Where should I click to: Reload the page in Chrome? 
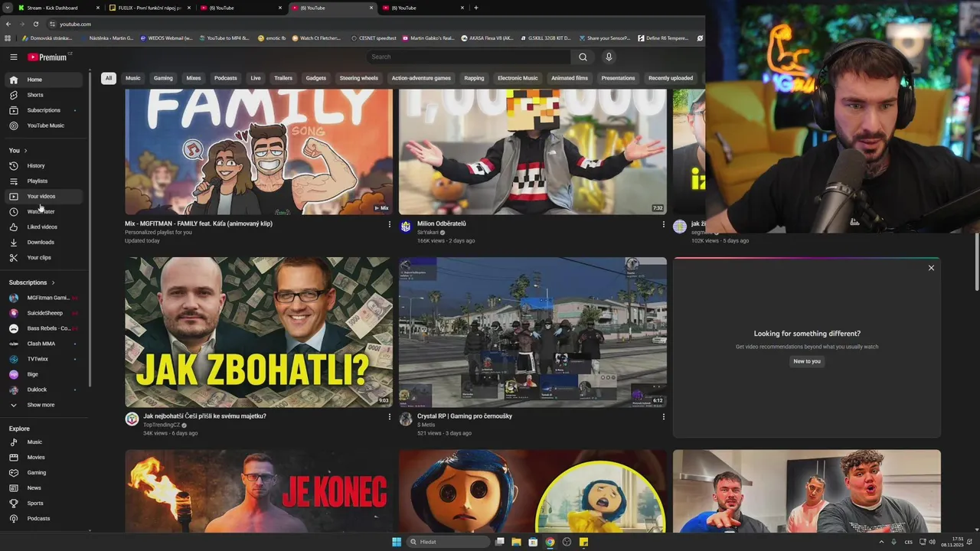pyautogui.click(x=35, y=24)
